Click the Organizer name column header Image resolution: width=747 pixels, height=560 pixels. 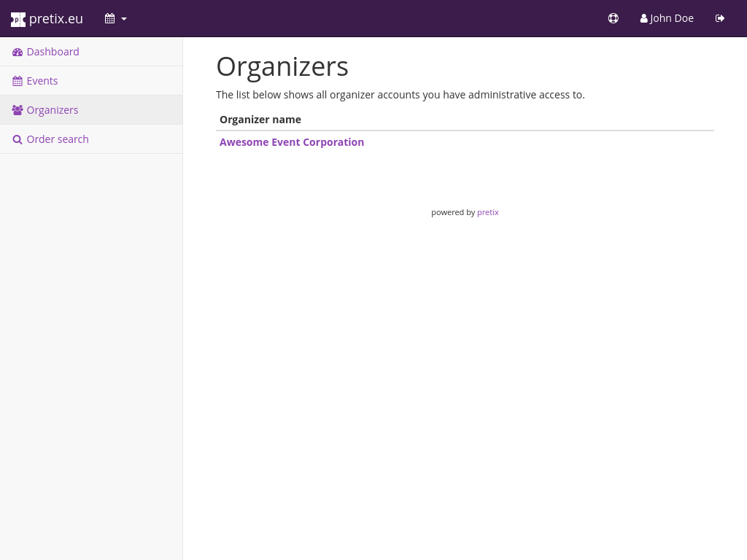(260, 120)
